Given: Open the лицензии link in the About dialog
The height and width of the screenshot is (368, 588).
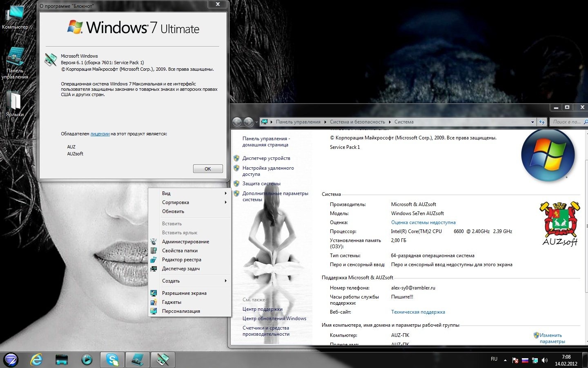Looking at the screenshot, I should (100, 134).
